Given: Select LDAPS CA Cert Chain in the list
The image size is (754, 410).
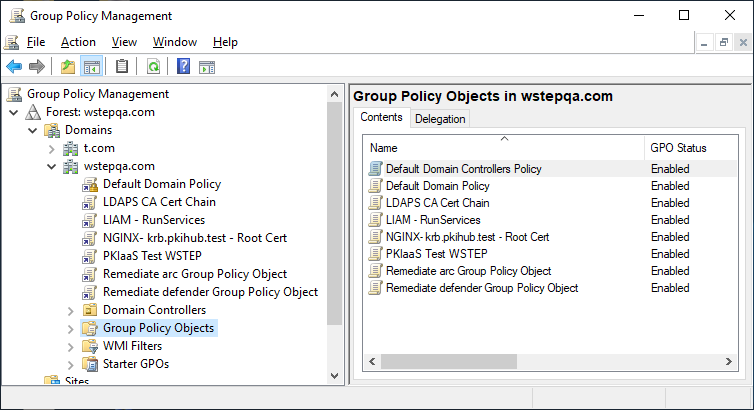Looking at the screenshot, I should point(437,203).
